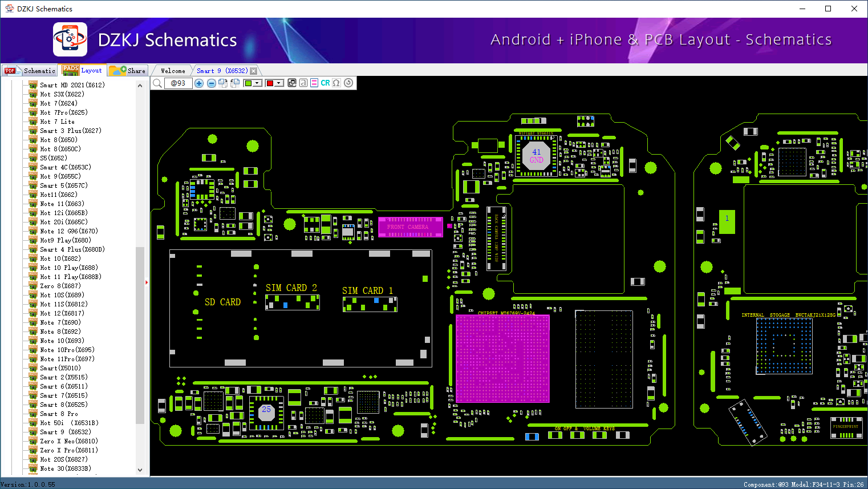Click the cloud folder Share icon

(117, 70)
